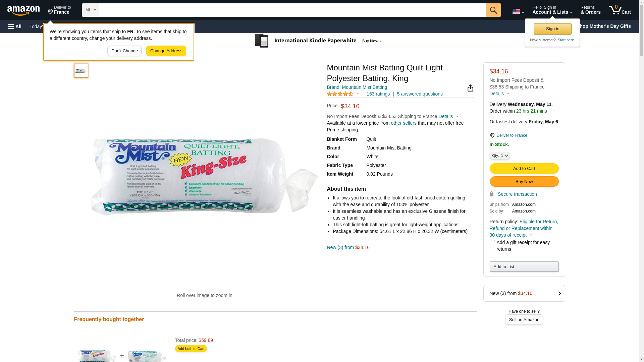Image resolution: width=644 pixels, height=362 pixels.
Task: Click the Amazon logo
Action: point(23,10)
